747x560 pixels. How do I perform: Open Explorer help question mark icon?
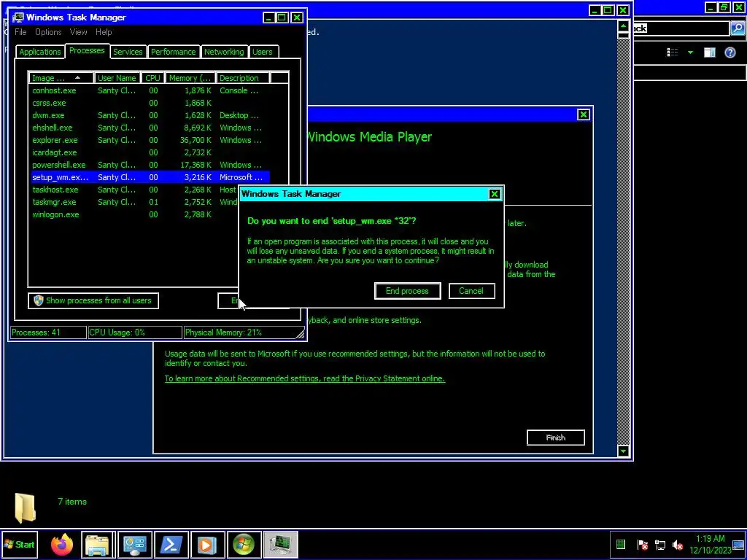729,52
